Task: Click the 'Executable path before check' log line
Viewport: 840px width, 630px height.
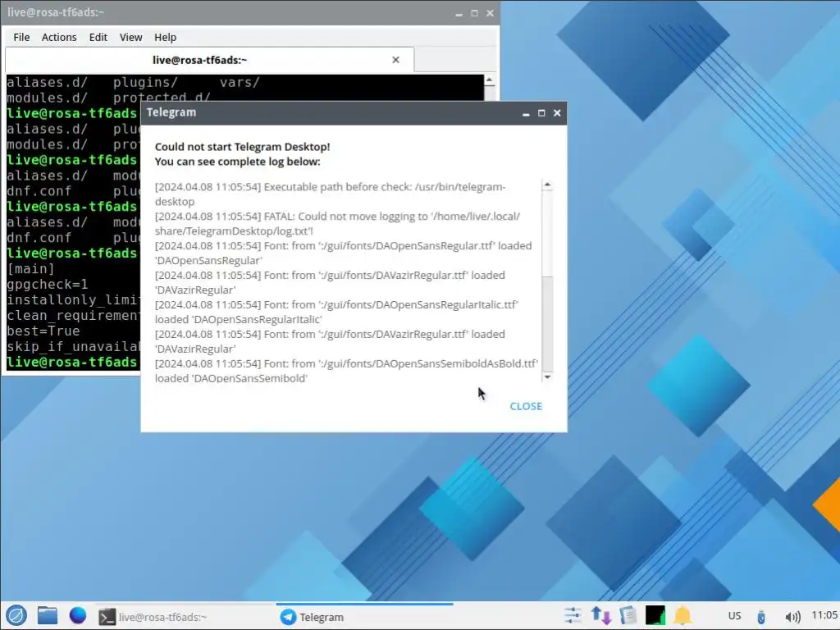Action: click(330, 194)
